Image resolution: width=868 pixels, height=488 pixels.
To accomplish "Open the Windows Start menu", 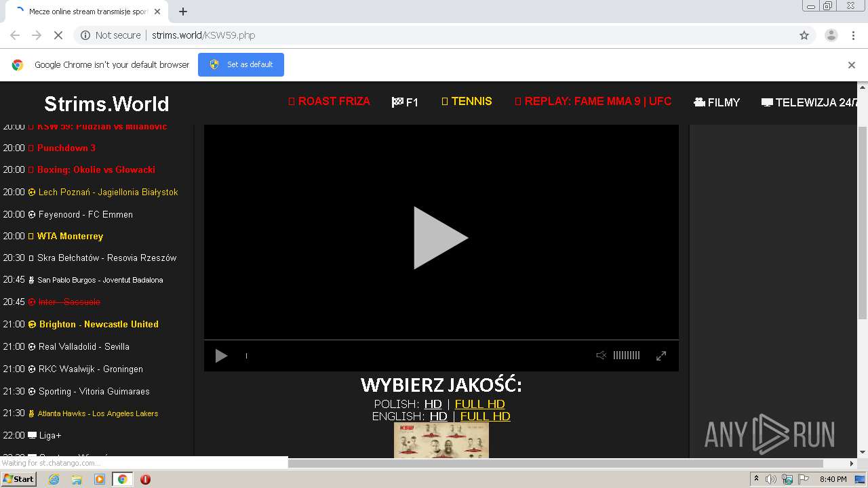I will 18,479.
